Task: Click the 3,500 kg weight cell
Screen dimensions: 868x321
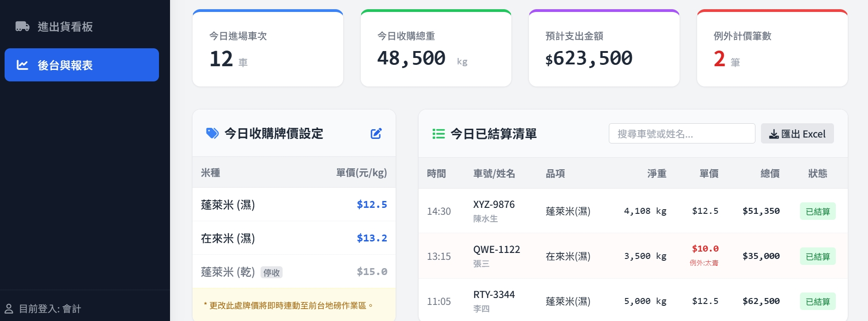Action: [x=645, y=256]
